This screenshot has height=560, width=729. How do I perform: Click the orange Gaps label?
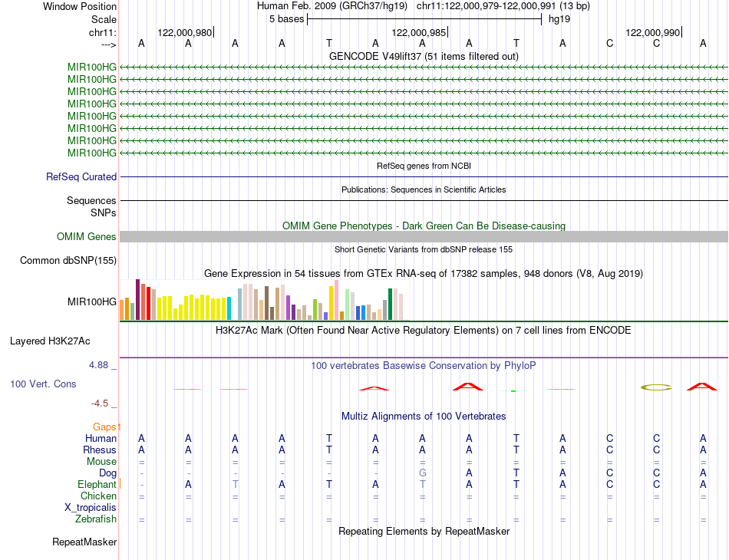pos(104,427)
